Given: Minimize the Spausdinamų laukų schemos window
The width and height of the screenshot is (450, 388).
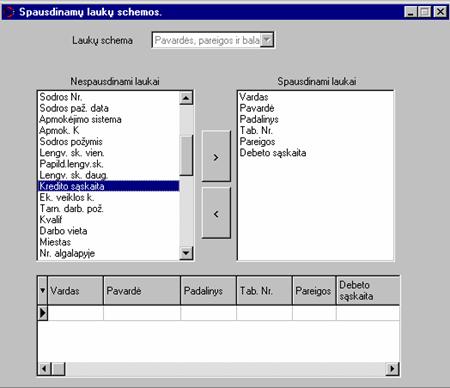Looking at the screenshot, I should tap(411, 12).
